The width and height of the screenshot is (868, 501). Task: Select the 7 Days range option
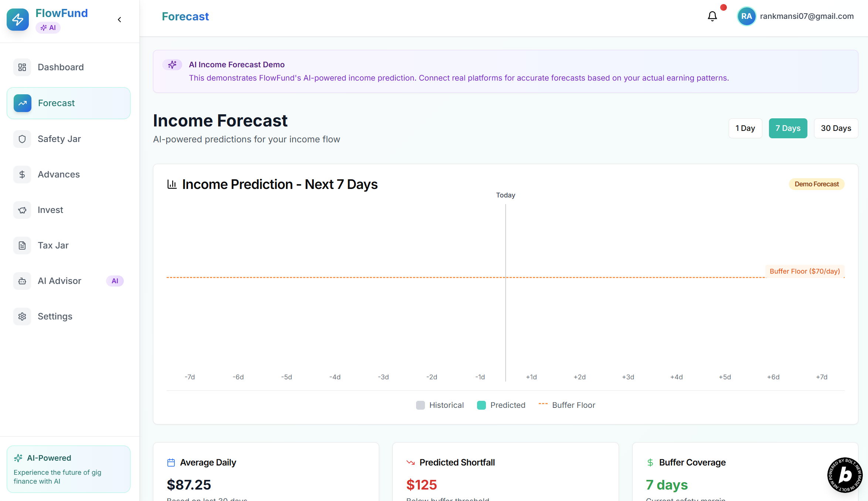tap(788, 128)
